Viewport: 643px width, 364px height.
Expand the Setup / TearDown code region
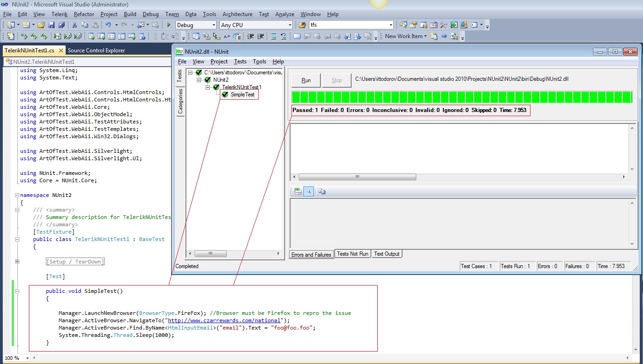point(17,262)
